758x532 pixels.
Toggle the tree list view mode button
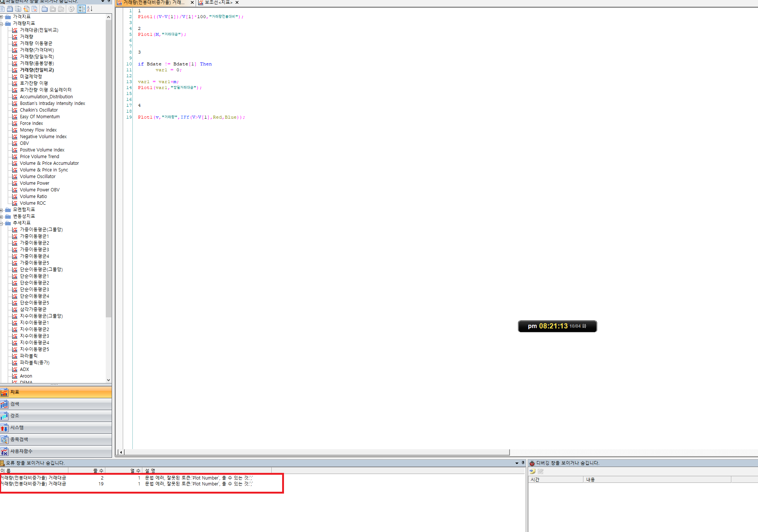pos(82,9)
